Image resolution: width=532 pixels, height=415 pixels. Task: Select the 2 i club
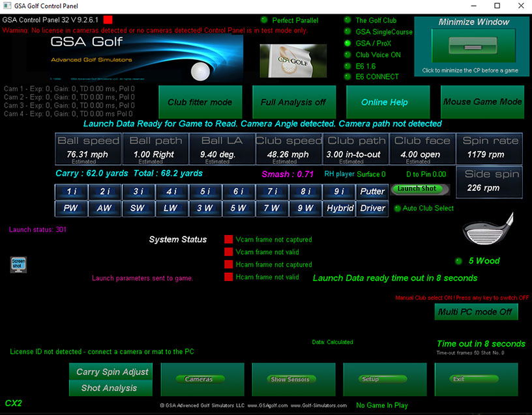coord(105,192)
